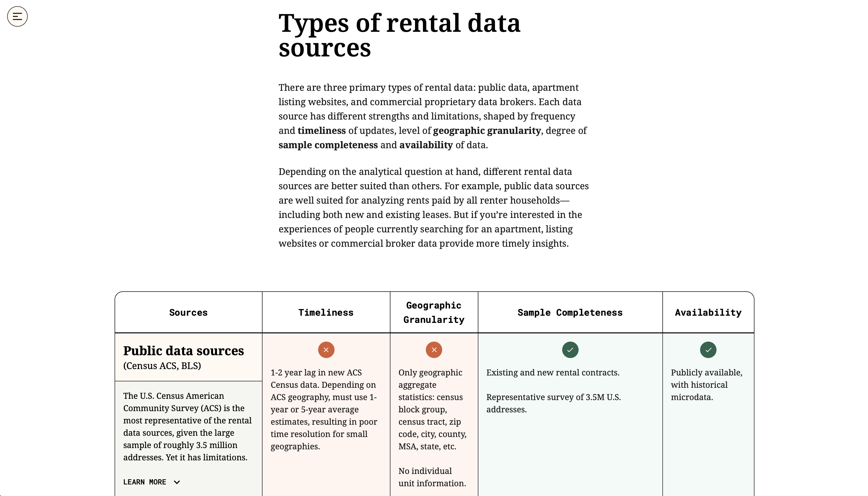Click the No individual unit information text
Viewport: 868px width, 496px height.
[432, 477]
